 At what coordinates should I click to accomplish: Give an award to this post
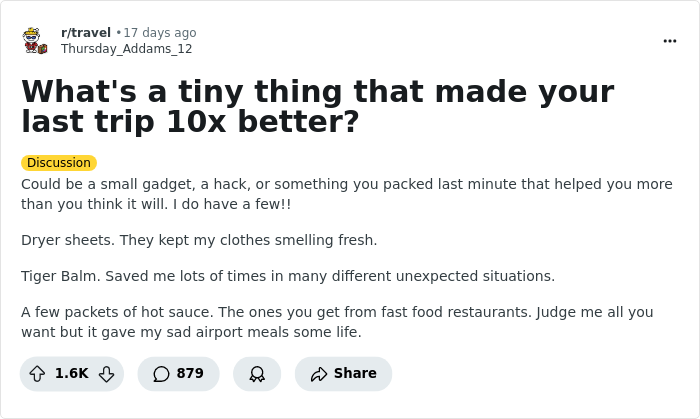pyautogui.click(x=257, y=374)
